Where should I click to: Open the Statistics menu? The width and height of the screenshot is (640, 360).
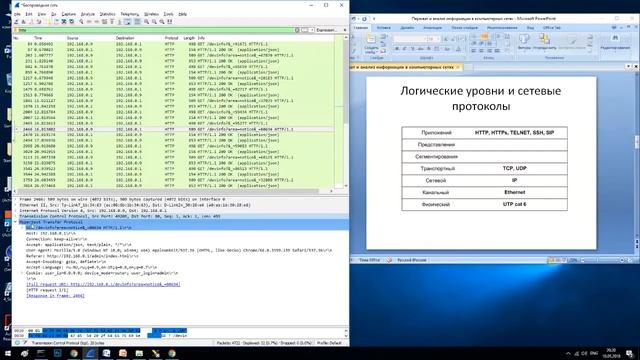click(x=107, y=14)
